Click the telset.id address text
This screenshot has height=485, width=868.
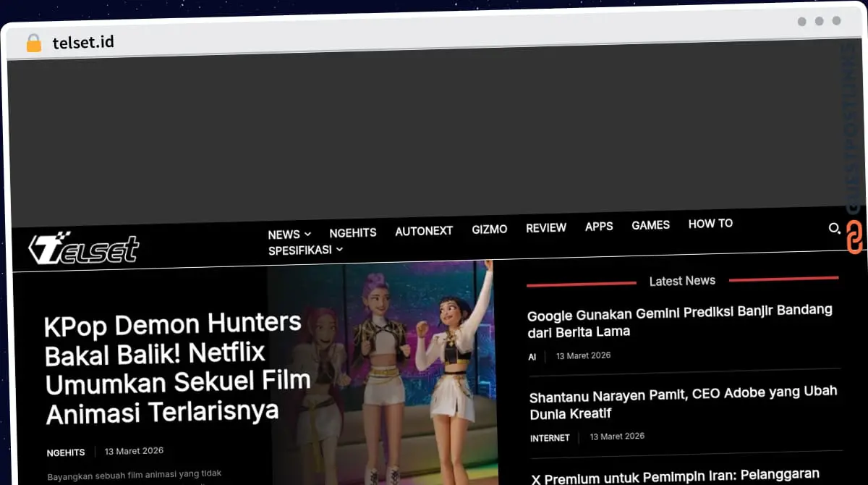83,43
